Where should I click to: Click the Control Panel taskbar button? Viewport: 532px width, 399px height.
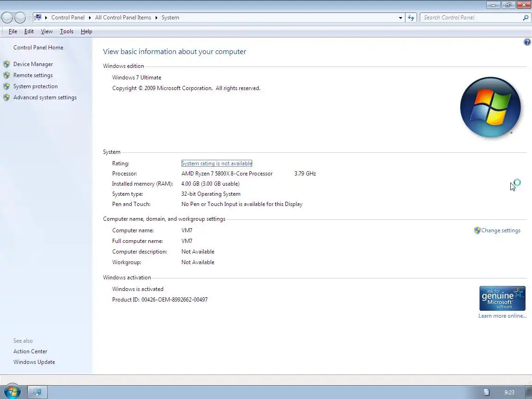(x=37, y=392)
